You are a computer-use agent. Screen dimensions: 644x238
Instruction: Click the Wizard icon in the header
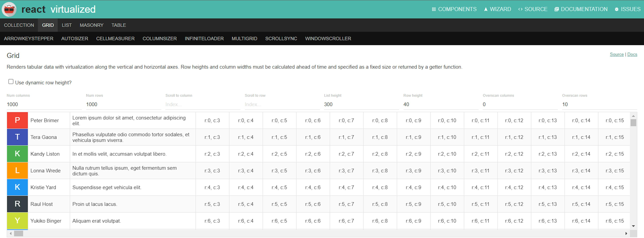click(x=486, y=9)
